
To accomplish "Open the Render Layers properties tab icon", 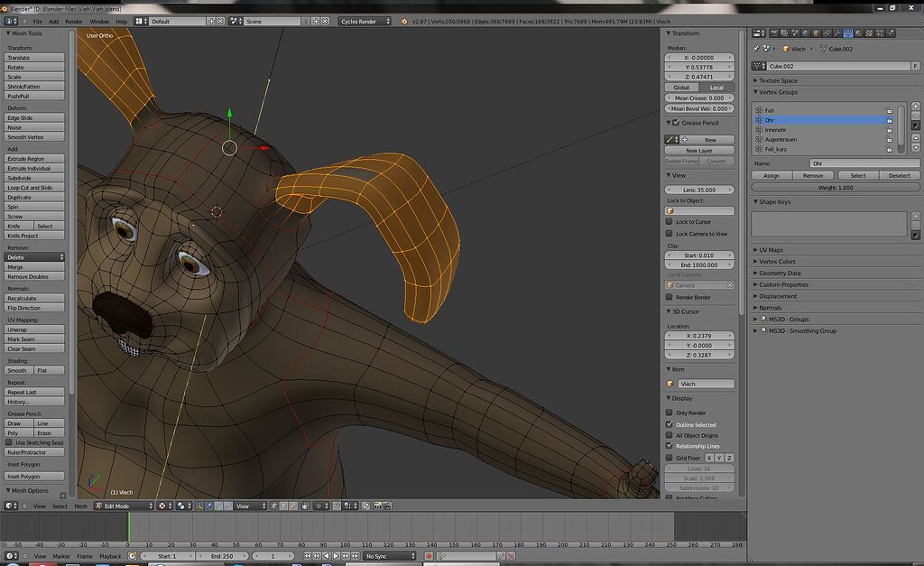I will 784,33.
